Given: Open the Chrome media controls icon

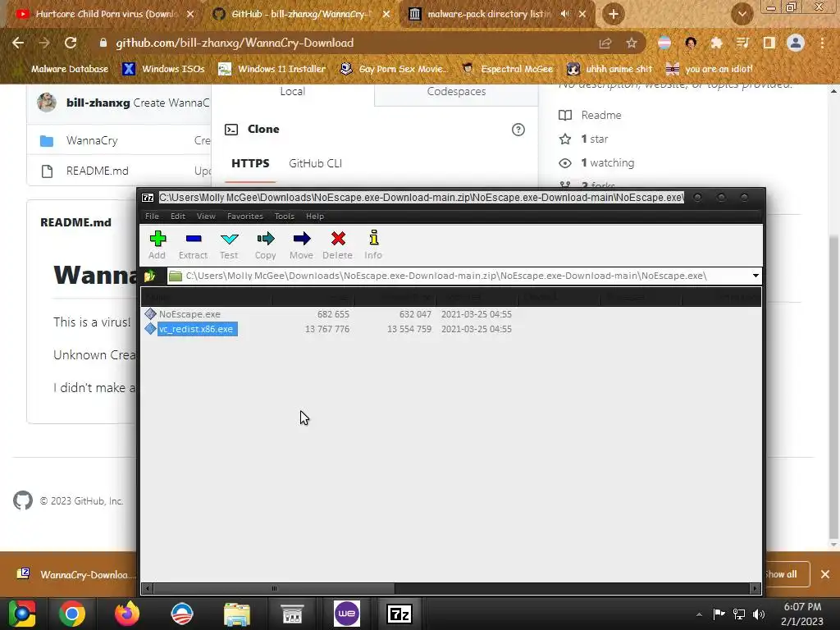Looking at the screenshot, I should (x=742, y=43).
